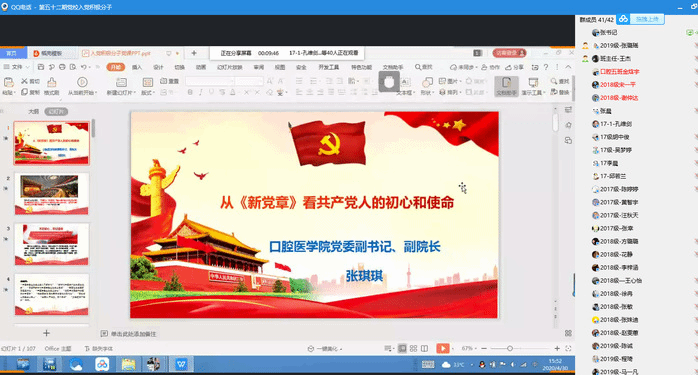This screenshot has width=698, height=375.
Task: Switch to the 插入 ribbon tab
Action: [137, 67]
